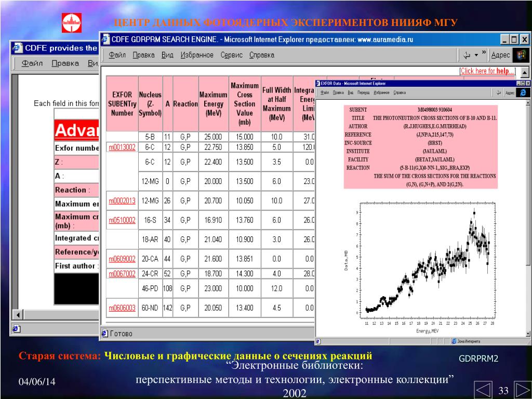Click the nucleus cell '60-ND'
Image resolution: width=532 pixels, height=399 pixels.
click(x=150, y=308)
